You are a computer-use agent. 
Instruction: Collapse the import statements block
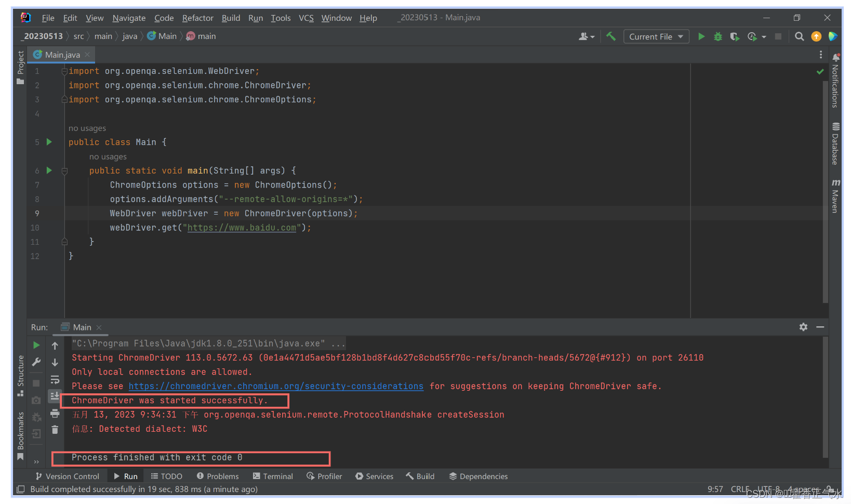(x=64, y=71)
